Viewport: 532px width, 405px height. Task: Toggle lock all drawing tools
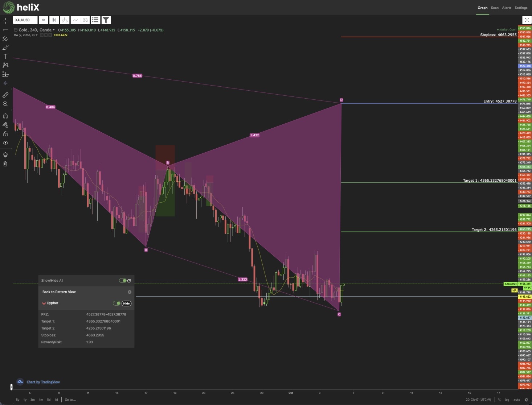[5, 134]
